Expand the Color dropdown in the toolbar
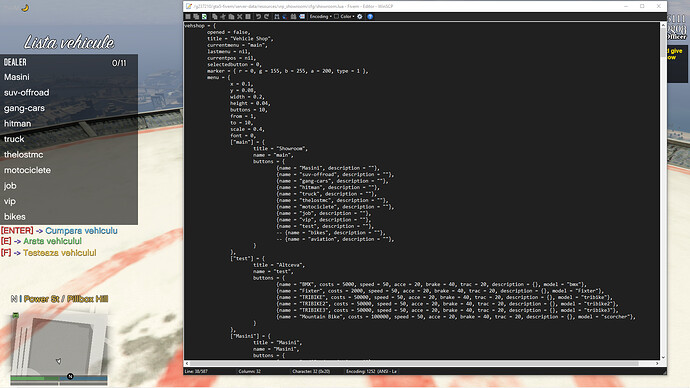This screenshot has width=690, height=388. [347, 17]
